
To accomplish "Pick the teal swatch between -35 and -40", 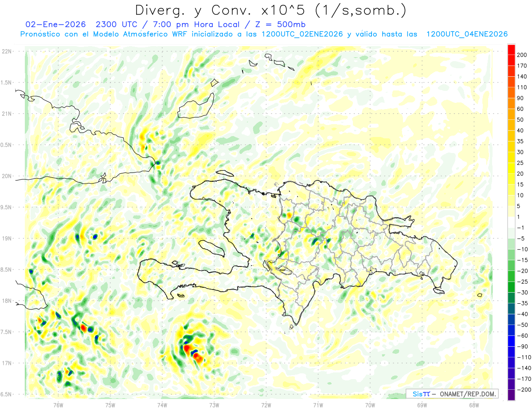I will 511,309.
